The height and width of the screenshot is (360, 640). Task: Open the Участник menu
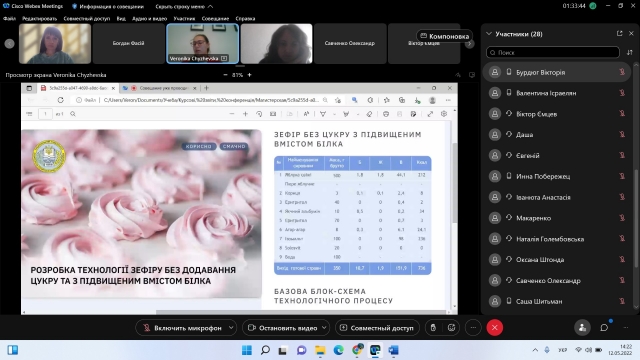184,18
